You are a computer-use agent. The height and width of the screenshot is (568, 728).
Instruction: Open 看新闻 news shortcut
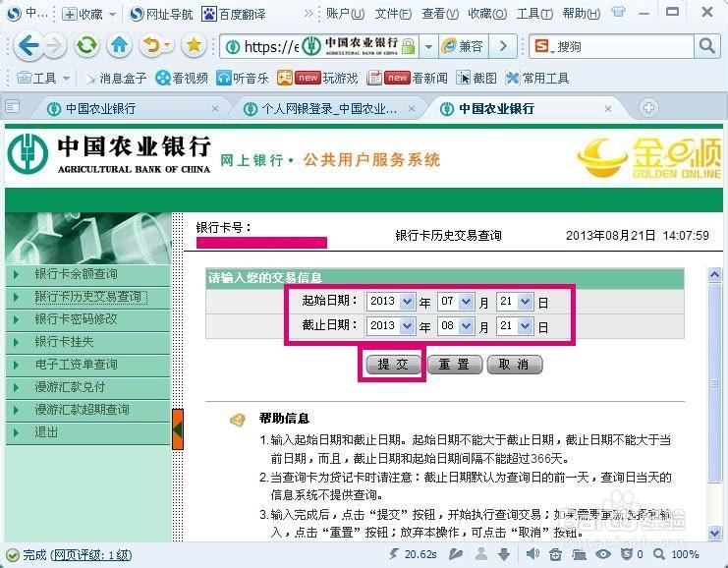pos(407,78)
